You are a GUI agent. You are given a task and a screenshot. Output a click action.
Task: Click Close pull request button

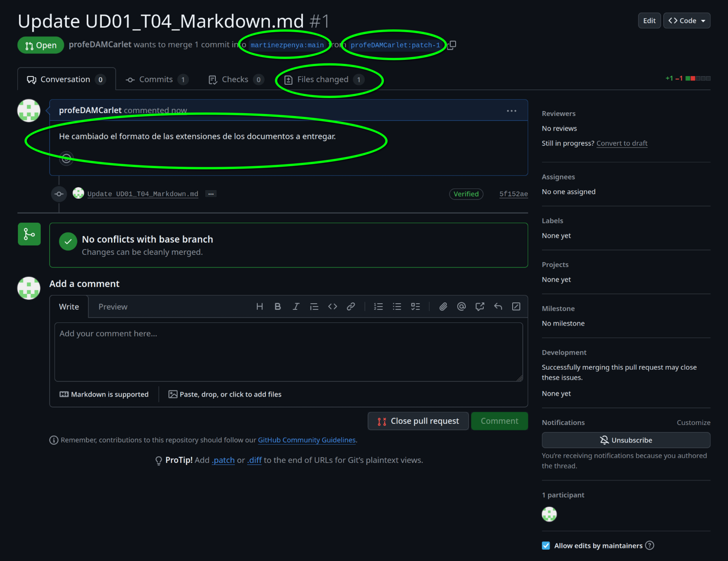tap(418, 421)
